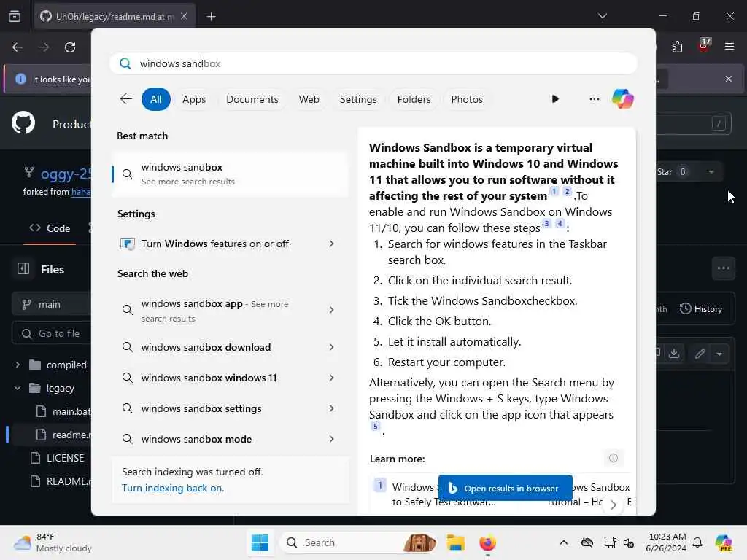Click the main branch selector
This screenshot has width=747, height=560.
click(52, 304)
